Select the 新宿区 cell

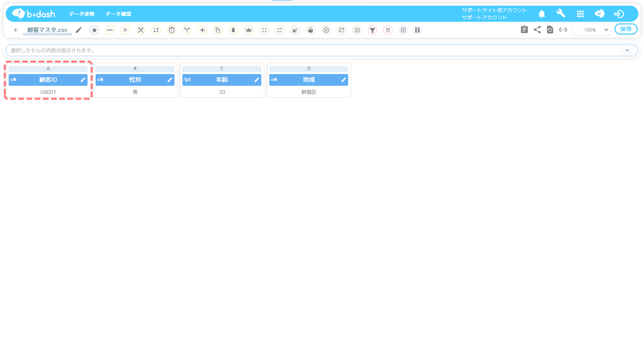(x=309, y=92)
